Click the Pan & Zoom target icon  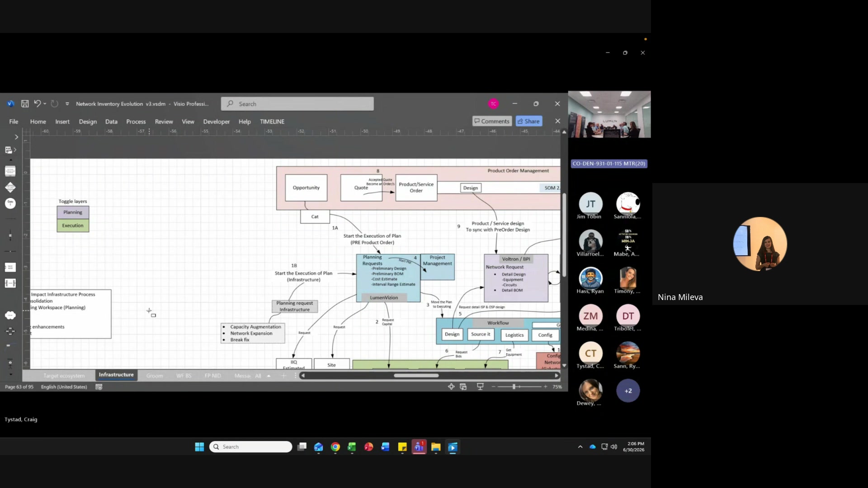point(451,387)
